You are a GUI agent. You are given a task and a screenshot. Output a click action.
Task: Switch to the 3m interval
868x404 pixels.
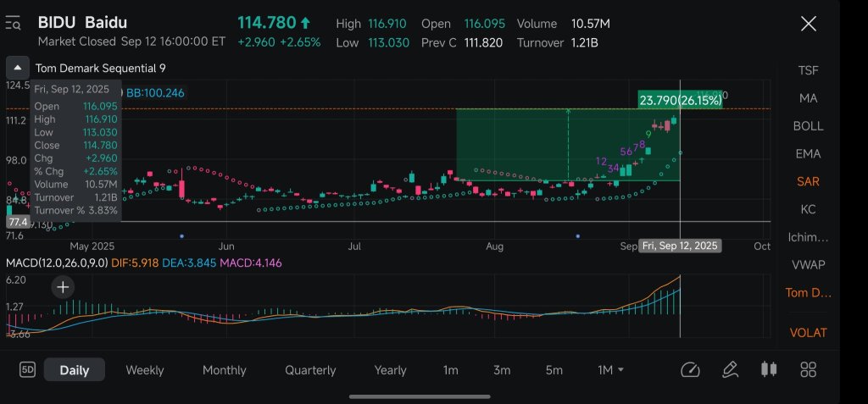click(x=502, y=370)
